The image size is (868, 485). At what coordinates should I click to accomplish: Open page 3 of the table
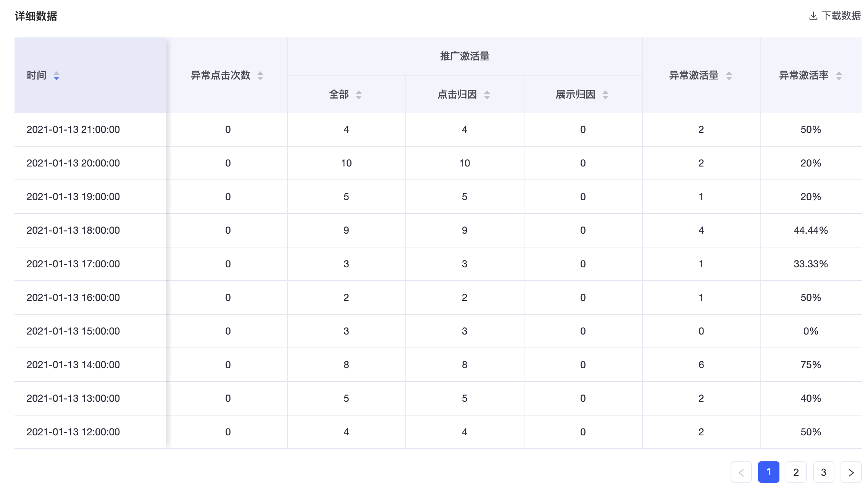[824, 472]
